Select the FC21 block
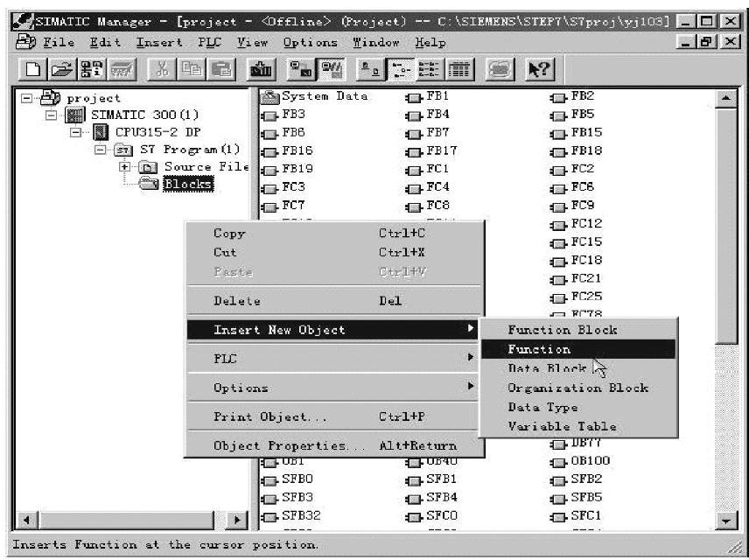Viewport: 749px width, 560px height. tap(576, 279)
